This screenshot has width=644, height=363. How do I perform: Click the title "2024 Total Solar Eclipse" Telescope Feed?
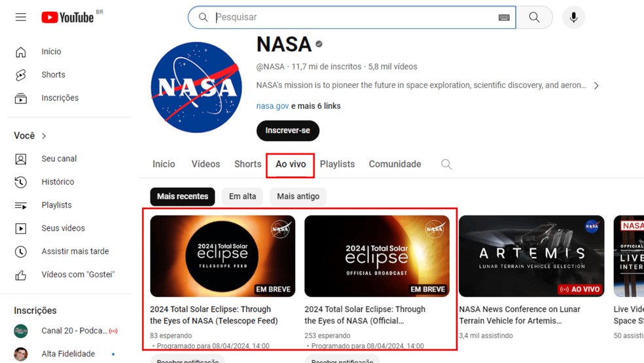click(214, 315)
